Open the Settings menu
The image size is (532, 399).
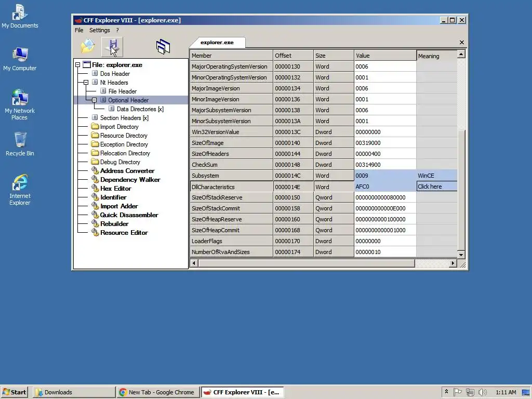99,30
